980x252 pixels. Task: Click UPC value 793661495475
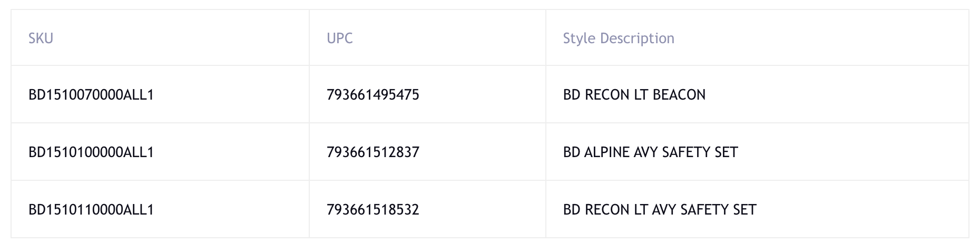tap(373, 95)
